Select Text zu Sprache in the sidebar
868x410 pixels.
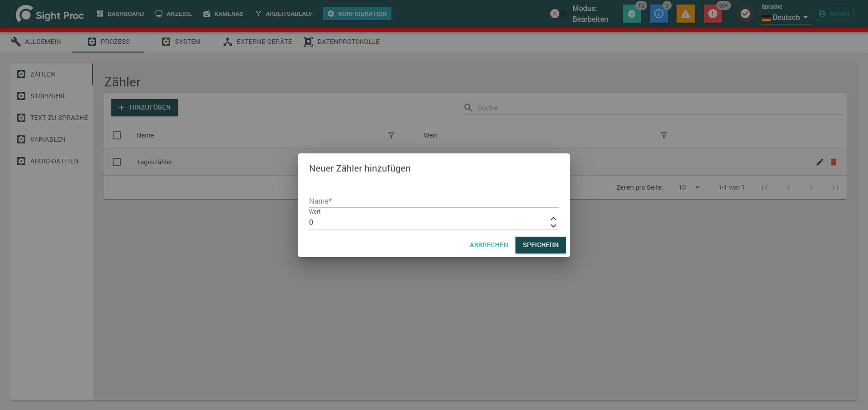(52, 118)
